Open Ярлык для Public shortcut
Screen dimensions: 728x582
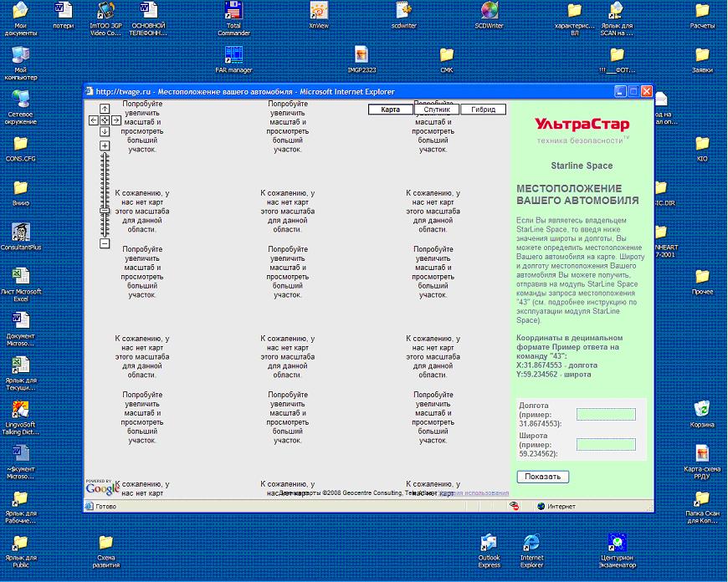[20, 551]
